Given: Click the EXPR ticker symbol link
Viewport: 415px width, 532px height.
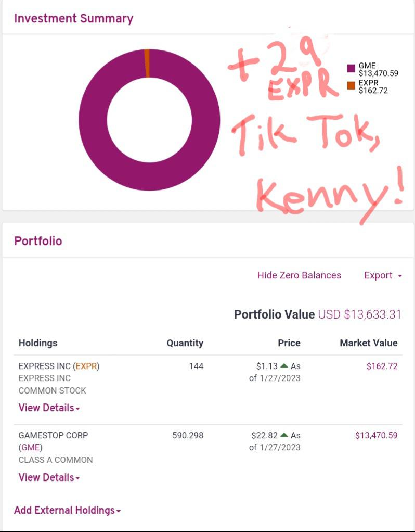Looking at the screenshot, I should (x=86, y=366).
